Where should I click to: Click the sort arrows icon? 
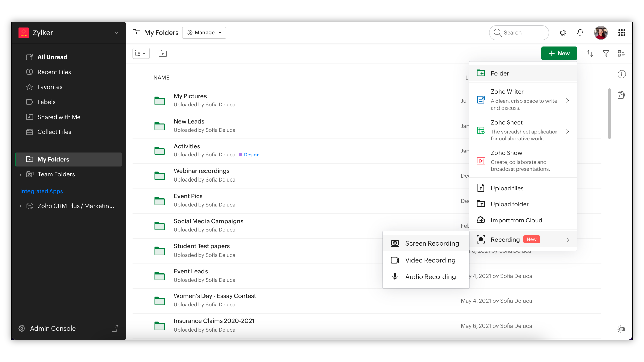(x=590, y=53)
